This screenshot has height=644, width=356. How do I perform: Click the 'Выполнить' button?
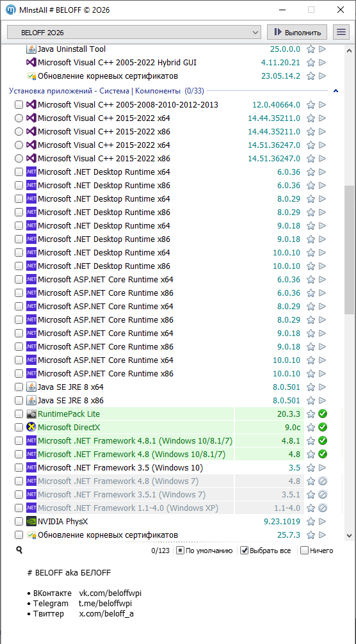tap(297, 31)
